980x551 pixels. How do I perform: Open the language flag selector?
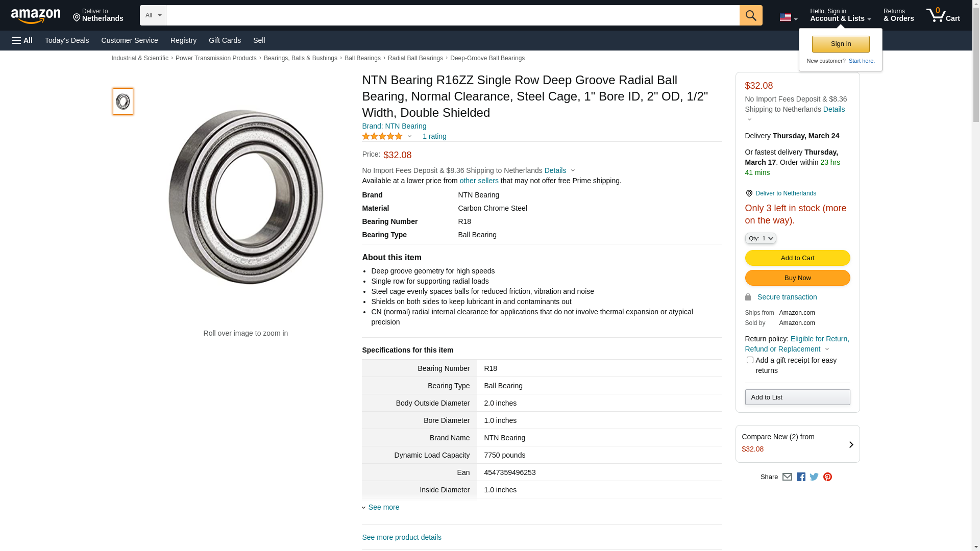click(788, 18)
